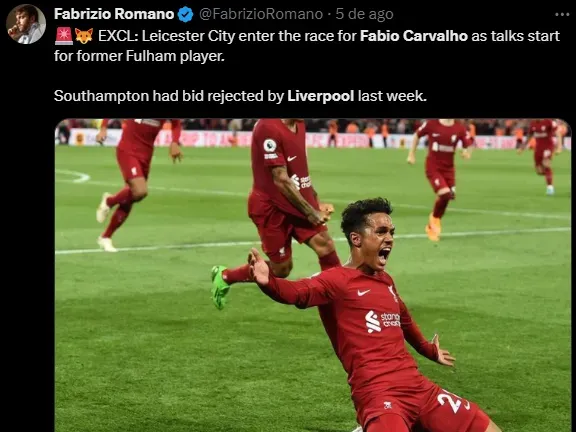This screenshot has height=432, width=576.
Task: Open Fabrizio Romano's profile avatar
Action: [x=26, y=24]
